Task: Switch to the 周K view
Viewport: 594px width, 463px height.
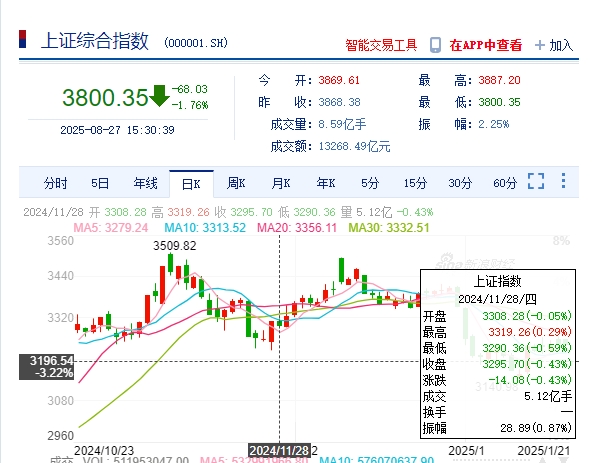Action: coord(236,183)
